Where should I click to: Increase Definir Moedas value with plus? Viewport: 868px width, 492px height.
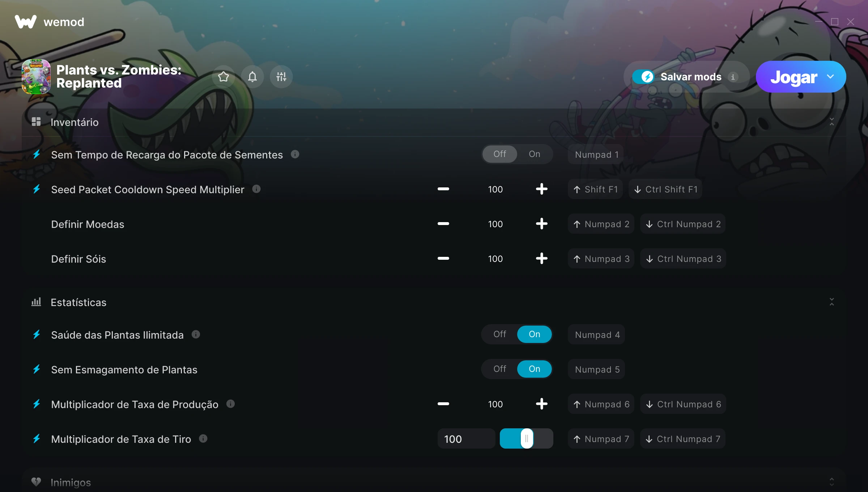[x=541, y=224]
